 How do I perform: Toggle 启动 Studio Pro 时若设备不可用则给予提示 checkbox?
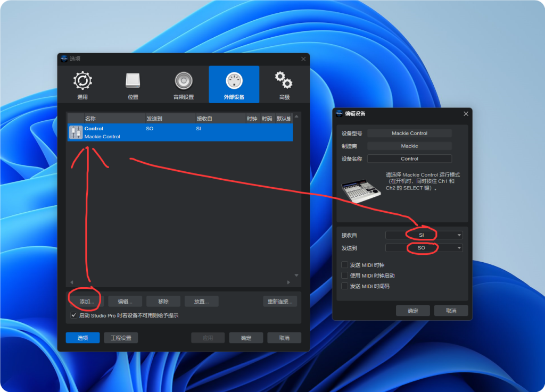73,315
